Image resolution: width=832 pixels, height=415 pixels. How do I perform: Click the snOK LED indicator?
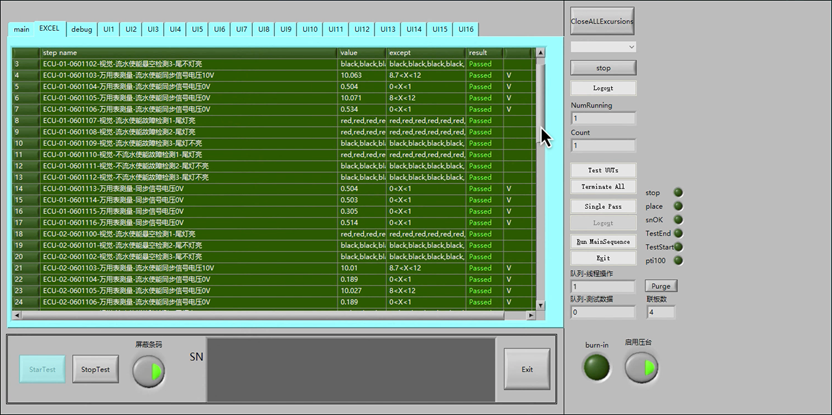pos(679,219)
